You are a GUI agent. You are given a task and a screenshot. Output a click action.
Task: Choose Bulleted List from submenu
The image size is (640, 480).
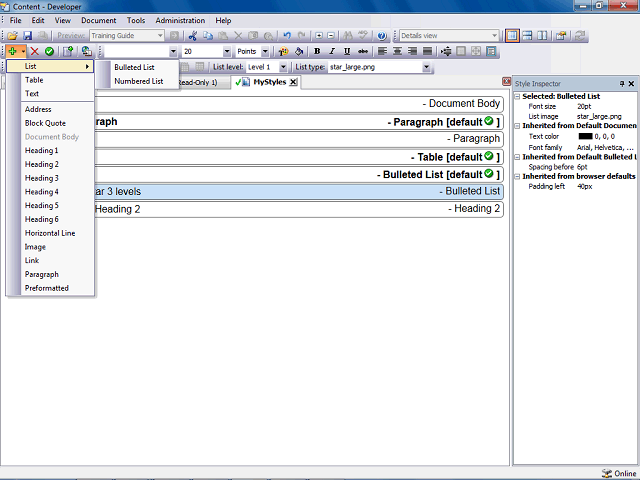pyautogui.click(x=134, y=67)
